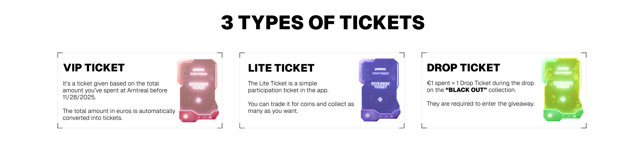Select the bright white dot on the green ticket

tap(574, 116)
